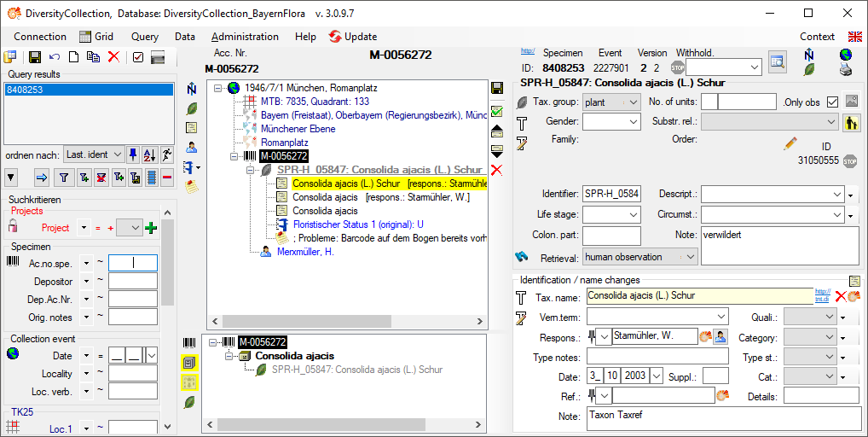Collapse the M-0056272 node in upper tree
The image size is (868, 437).
click(x=235, y=157)
